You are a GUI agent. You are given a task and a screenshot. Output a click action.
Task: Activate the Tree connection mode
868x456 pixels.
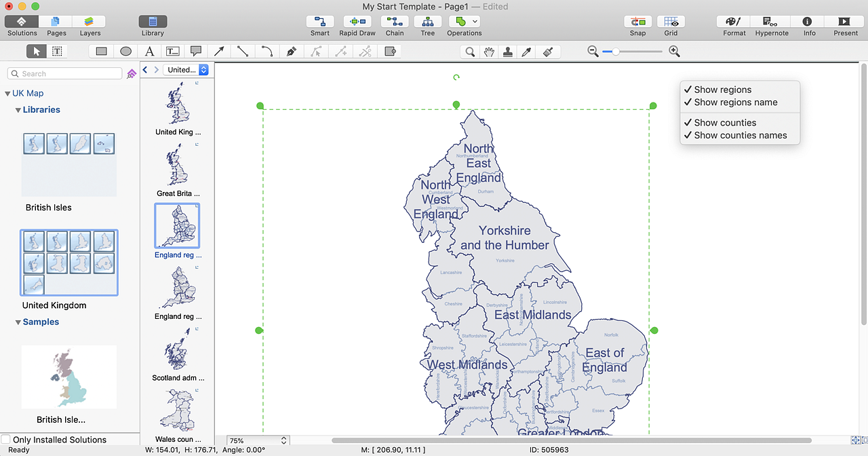click(x=427, y=22)
